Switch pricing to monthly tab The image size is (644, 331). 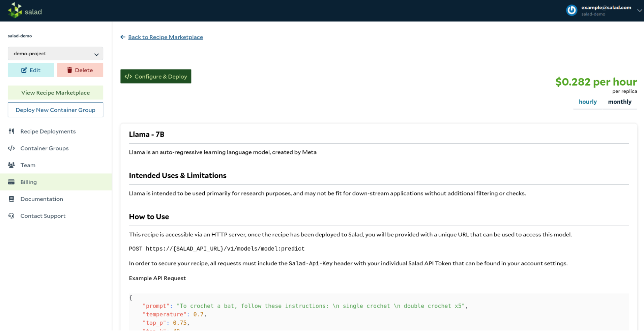620,102
